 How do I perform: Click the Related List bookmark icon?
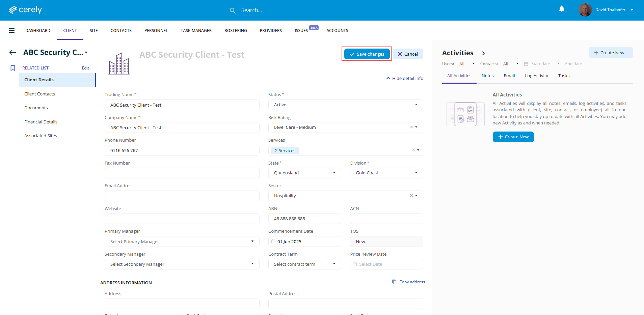point(13,68)
